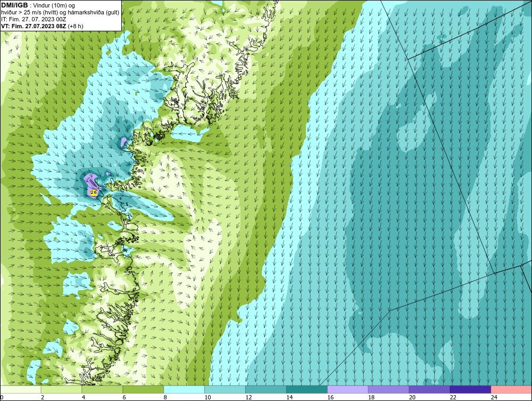Click the colorbar tick label 2
The width and height of the screenshot is (532, 401).
pos(43,397)
